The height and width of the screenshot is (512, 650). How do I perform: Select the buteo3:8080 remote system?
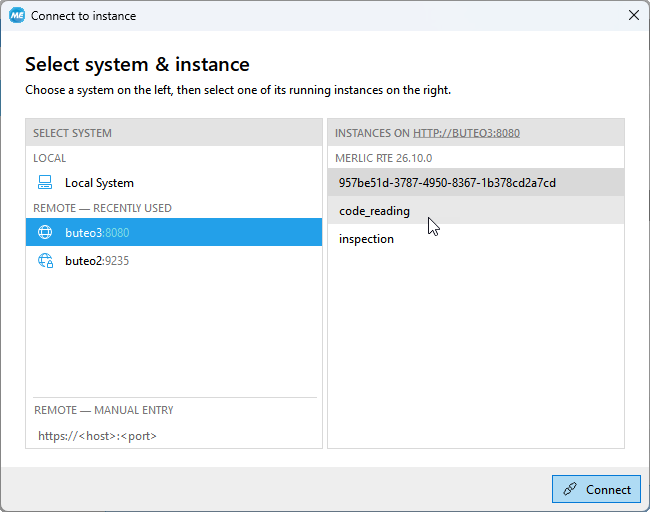[174, 232]
